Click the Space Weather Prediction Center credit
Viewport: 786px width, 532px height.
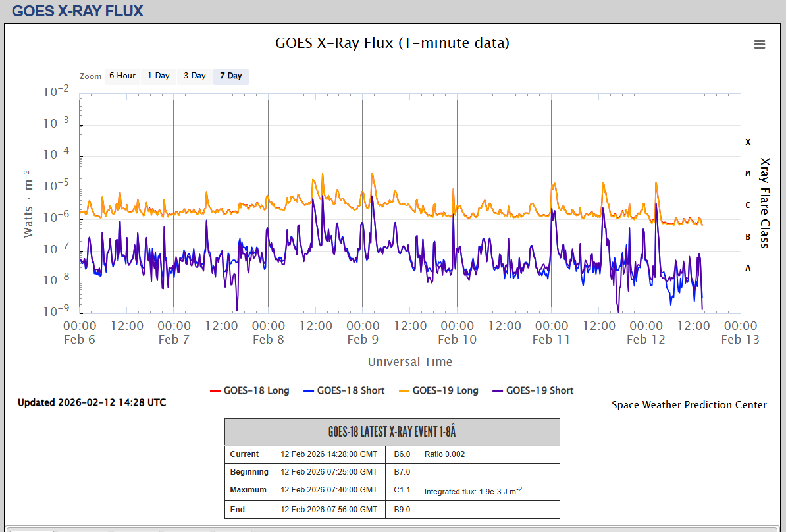click(689, 405)
